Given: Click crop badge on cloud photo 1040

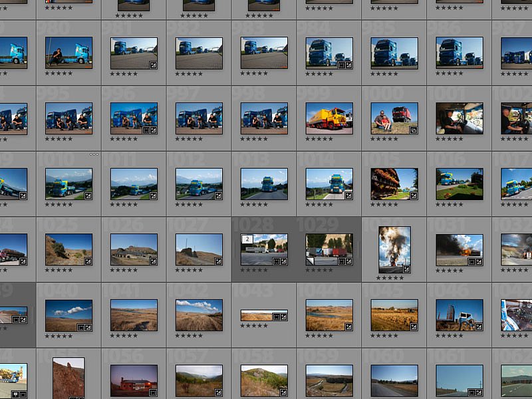Looking at the screenshot, I should (81, 327).
